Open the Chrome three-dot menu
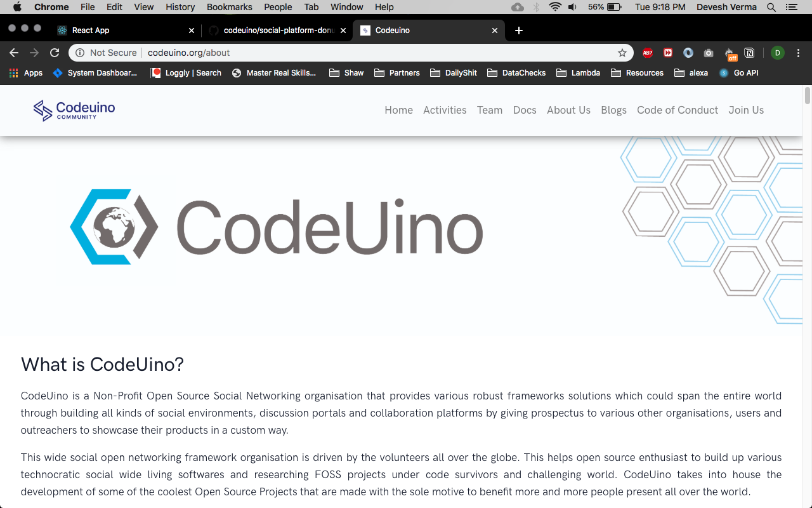812x508 pixels. pyautogui.click(x=798, y=53)
